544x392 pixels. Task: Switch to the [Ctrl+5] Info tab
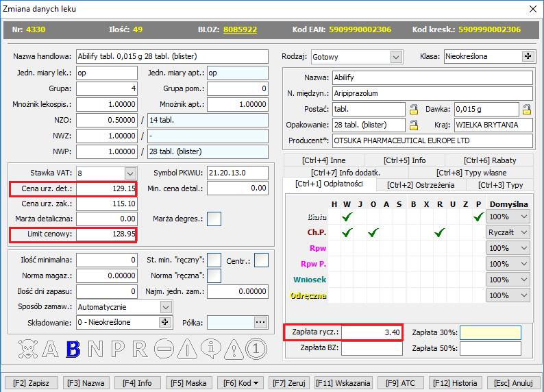404,160
